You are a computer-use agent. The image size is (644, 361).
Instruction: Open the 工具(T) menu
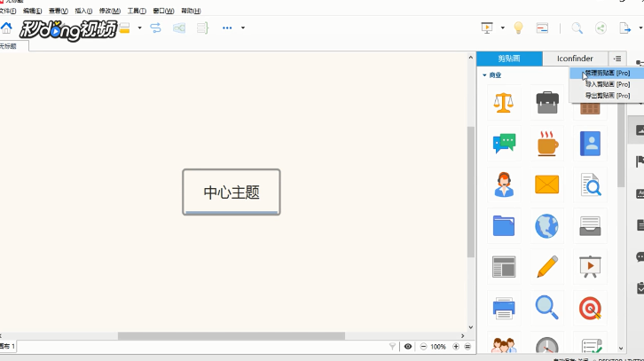[137, 11]
